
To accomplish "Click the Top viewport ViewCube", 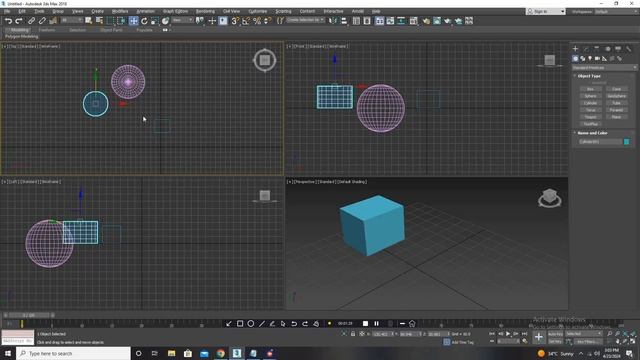I will click(265, 60).
